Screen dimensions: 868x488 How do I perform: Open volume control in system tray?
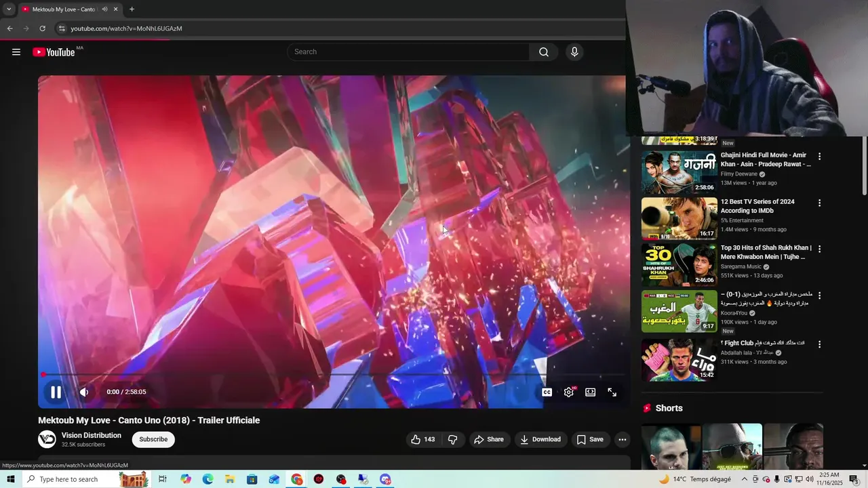point(809,479)
